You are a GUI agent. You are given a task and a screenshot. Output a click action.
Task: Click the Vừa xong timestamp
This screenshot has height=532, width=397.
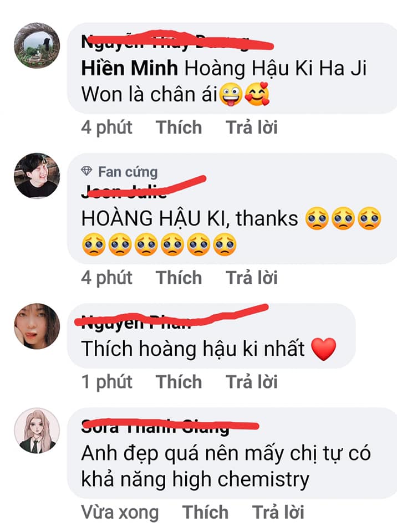[x=120, y=512]
